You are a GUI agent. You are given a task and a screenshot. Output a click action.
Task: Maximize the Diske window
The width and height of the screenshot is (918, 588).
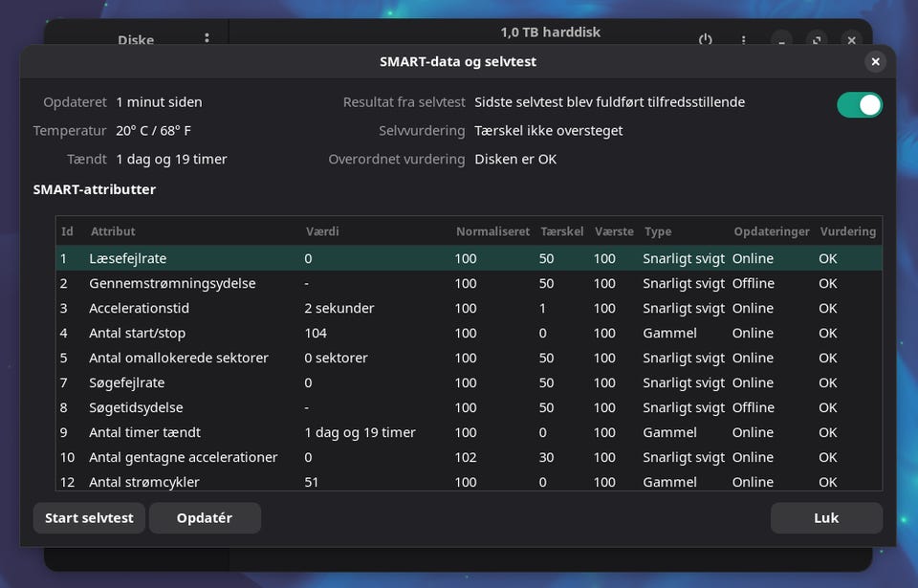817,40
